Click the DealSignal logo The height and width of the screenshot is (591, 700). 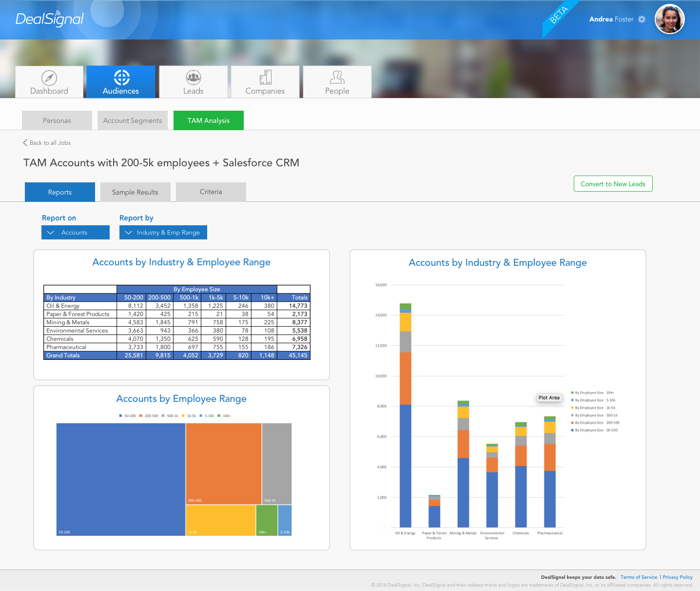click(50, 19)
